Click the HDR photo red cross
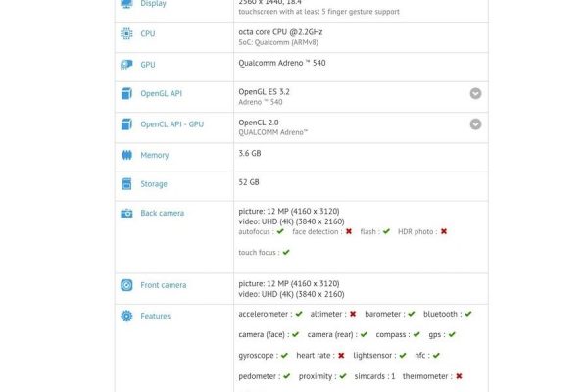This screenshot has height=392, width=588. (x=444, y=232)
